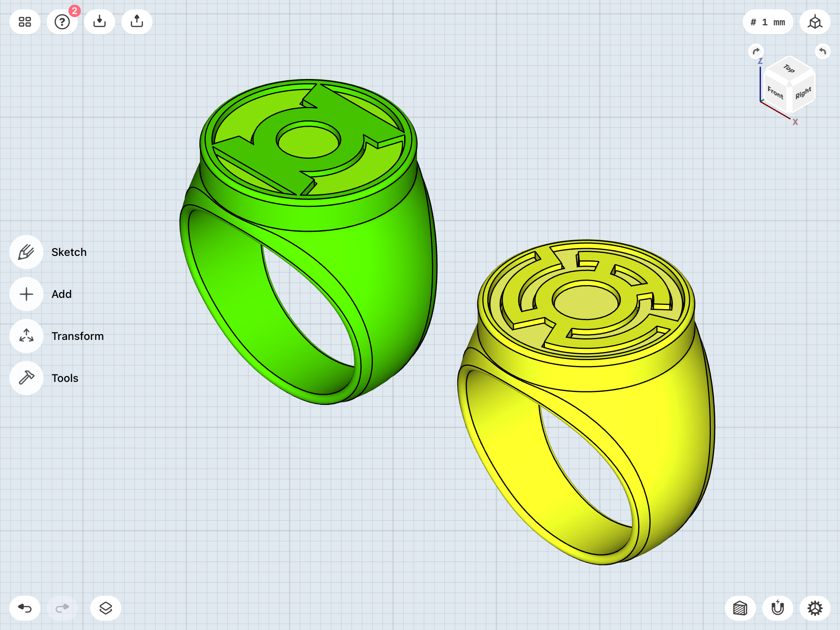Open the help question mark button
The image size is (840, 630).
[62, 22]
